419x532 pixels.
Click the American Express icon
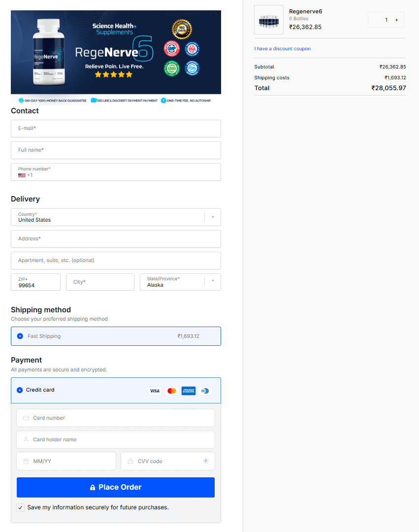pos(188,390)
